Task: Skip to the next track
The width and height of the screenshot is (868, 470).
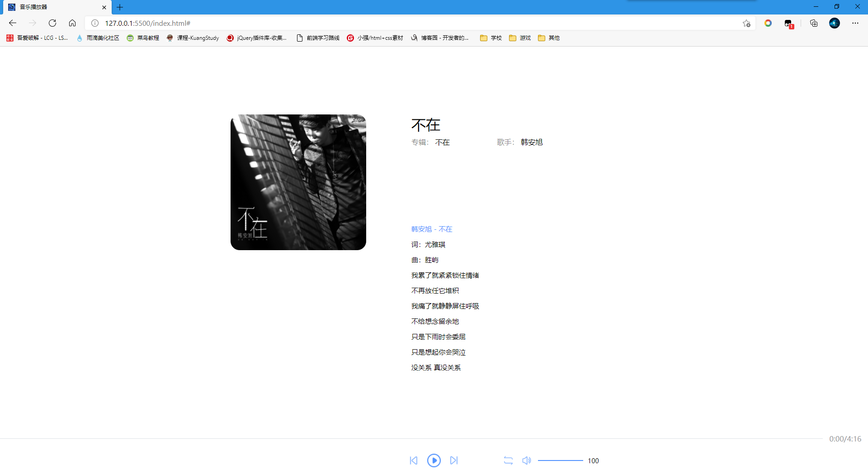Action: click(454, 460)
